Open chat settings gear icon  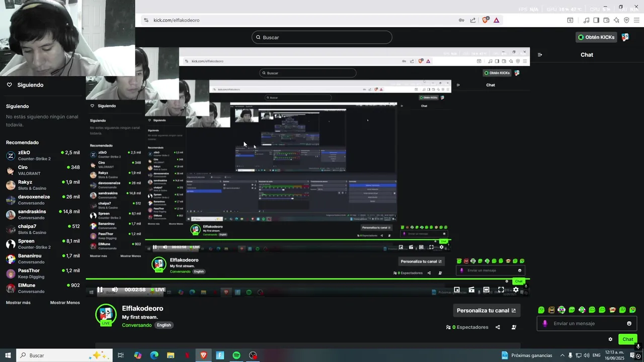tap(610, 339)
